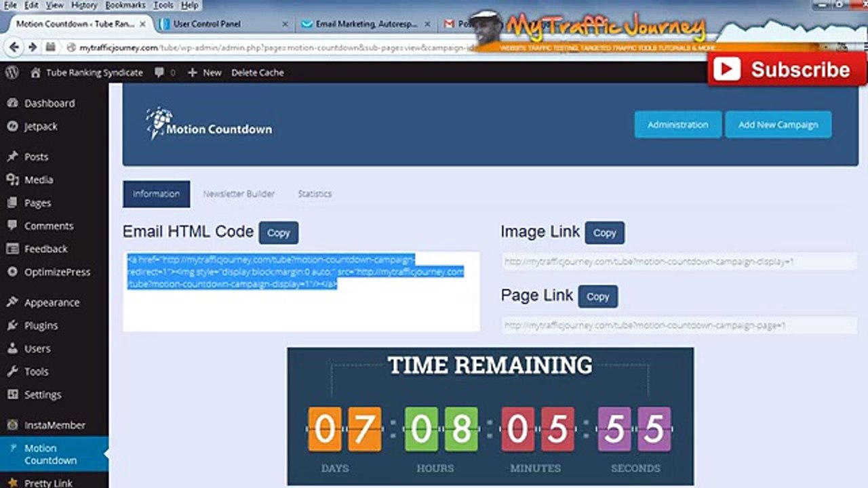This screenshot has height=488, width=868.
Task: Close the Email Marketing browser tab
Action: pos(427,24)
